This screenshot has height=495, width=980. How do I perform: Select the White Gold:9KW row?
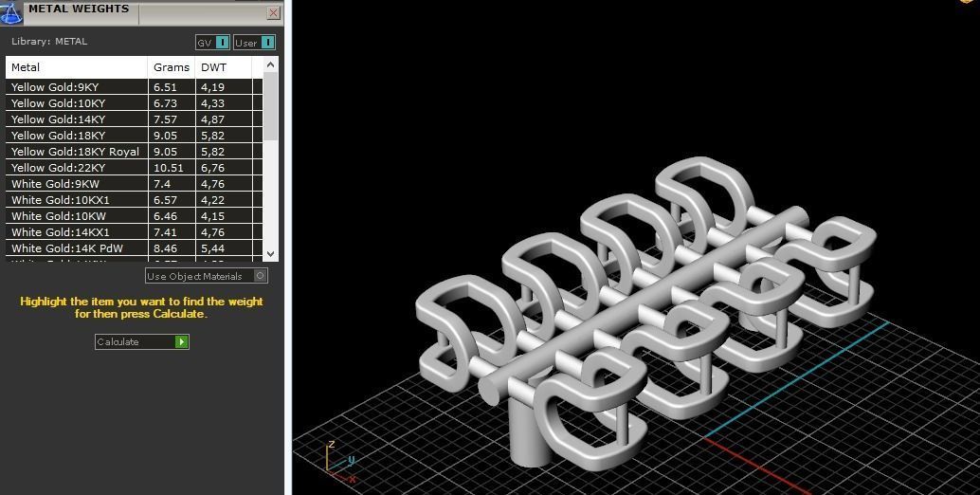coord(134,184)
